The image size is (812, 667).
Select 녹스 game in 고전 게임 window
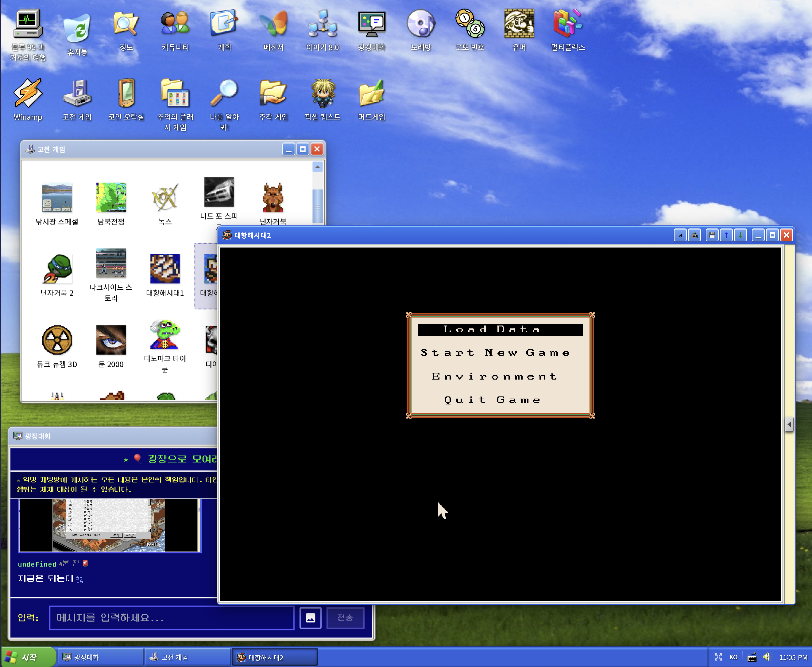[165, 204]
